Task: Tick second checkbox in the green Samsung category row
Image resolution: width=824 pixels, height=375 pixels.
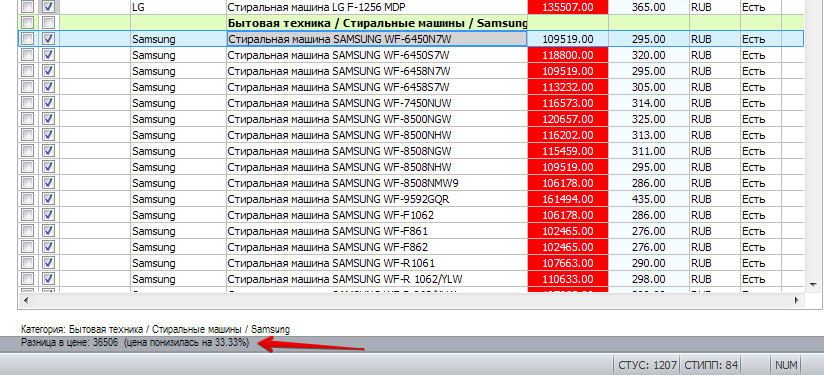Action: pos(48,23)
